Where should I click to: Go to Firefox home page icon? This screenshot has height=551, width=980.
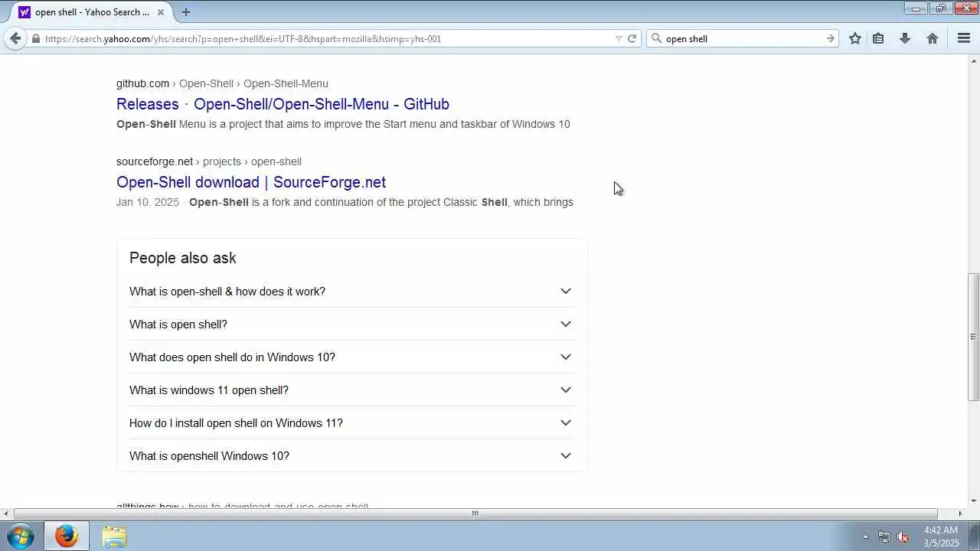point(933,38)
